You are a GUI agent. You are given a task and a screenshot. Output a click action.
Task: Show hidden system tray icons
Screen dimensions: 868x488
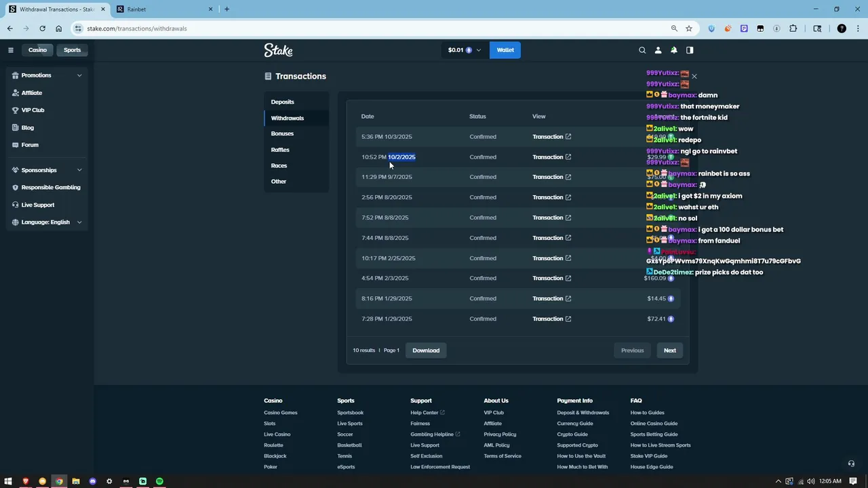(x=778, y=481)
